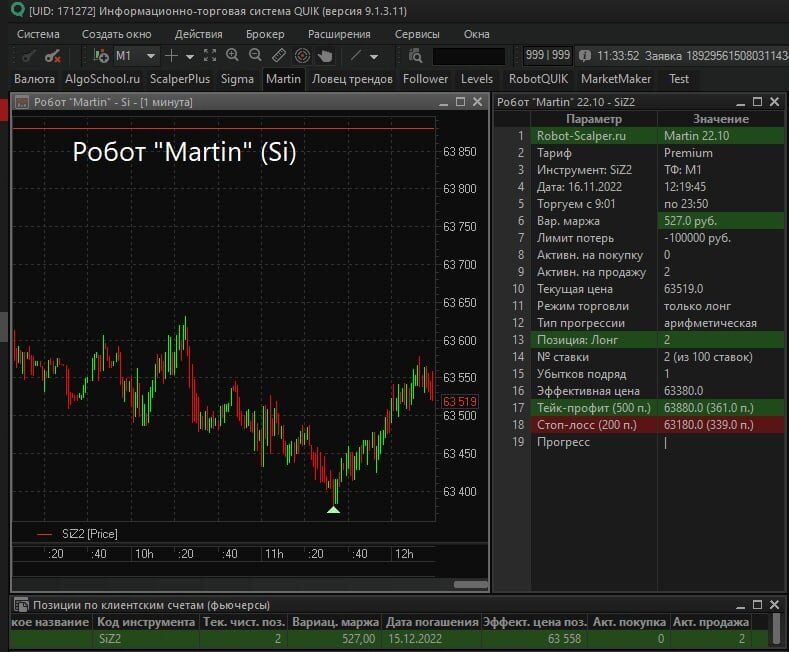This screenshot has height=652, width=789.
Task: Toggle the hand pan tool
Action: [x=325, y=56]
